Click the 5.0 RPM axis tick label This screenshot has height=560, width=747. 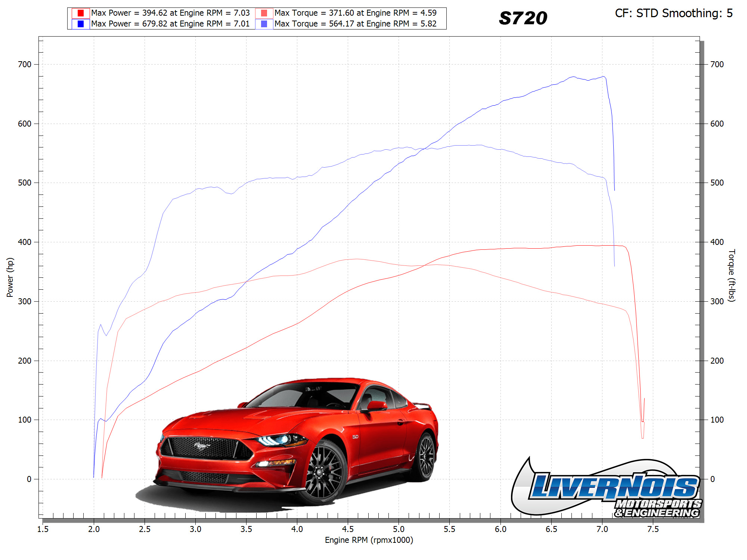pos(399,529)
